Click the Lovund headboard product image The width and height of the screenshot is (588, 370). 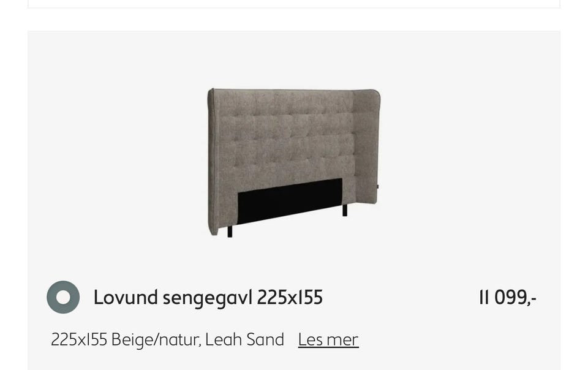click(x=293, y=162)
